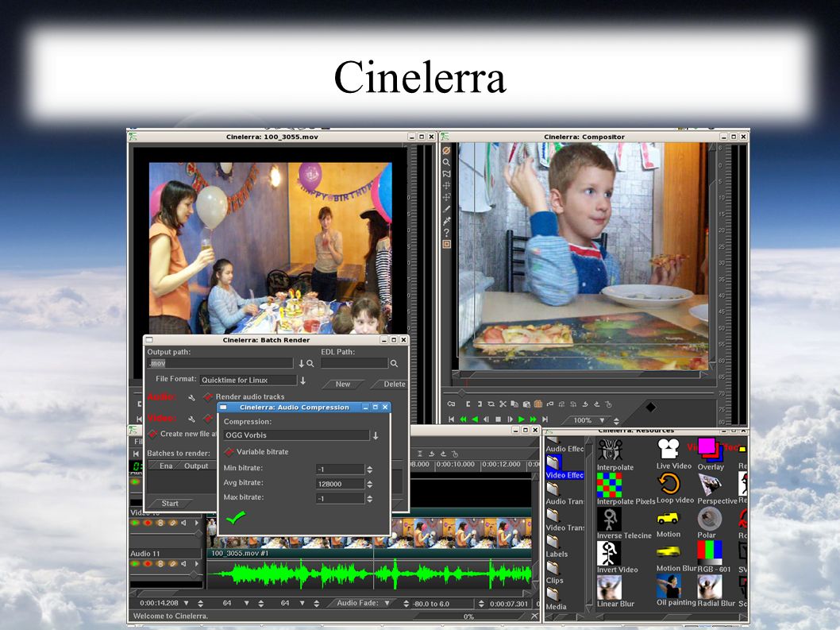This screenshot has width=840, height=630.
Task: Toggle record arm on Audio 11 track
Action: 148,563
